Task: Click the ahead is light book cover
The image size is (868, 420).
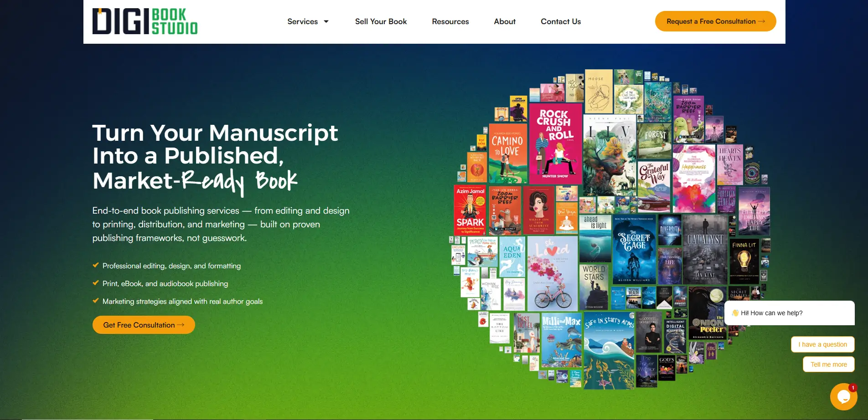Action: (595, 238)
